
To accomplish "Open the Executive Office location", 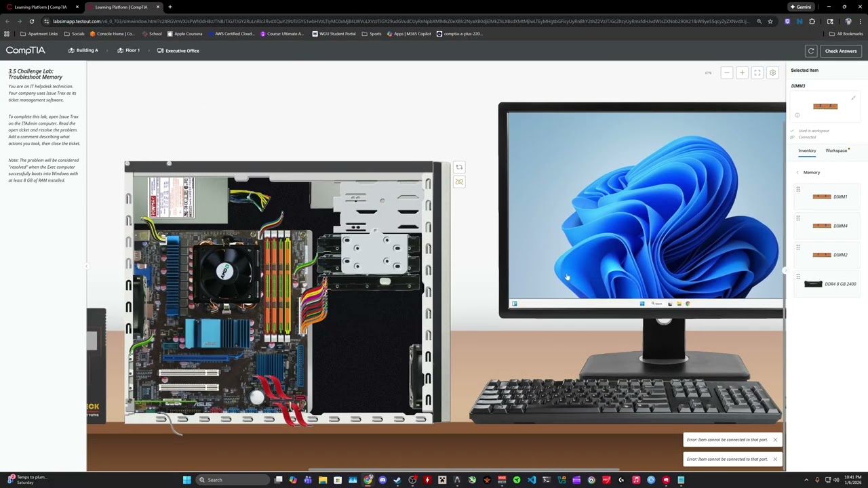I will (178, 51).
